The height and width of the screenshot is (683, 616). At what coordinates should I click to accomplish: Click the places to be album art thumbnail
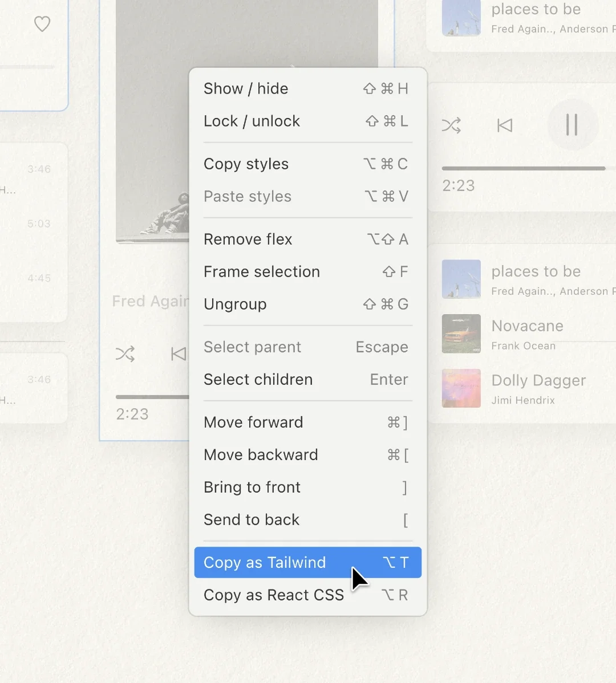tap(461, 279)
